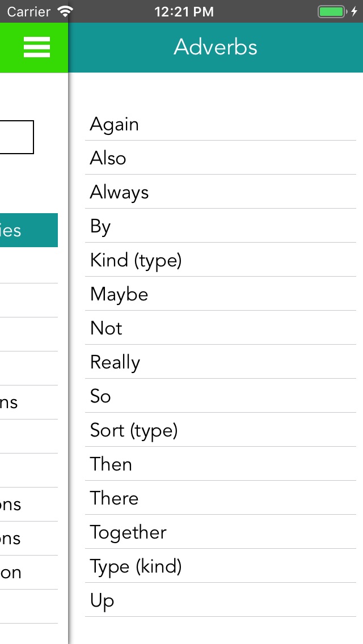Choose "Always" from the adverbs list
Viewport: 363px width, 644px height.
(220, 192)
